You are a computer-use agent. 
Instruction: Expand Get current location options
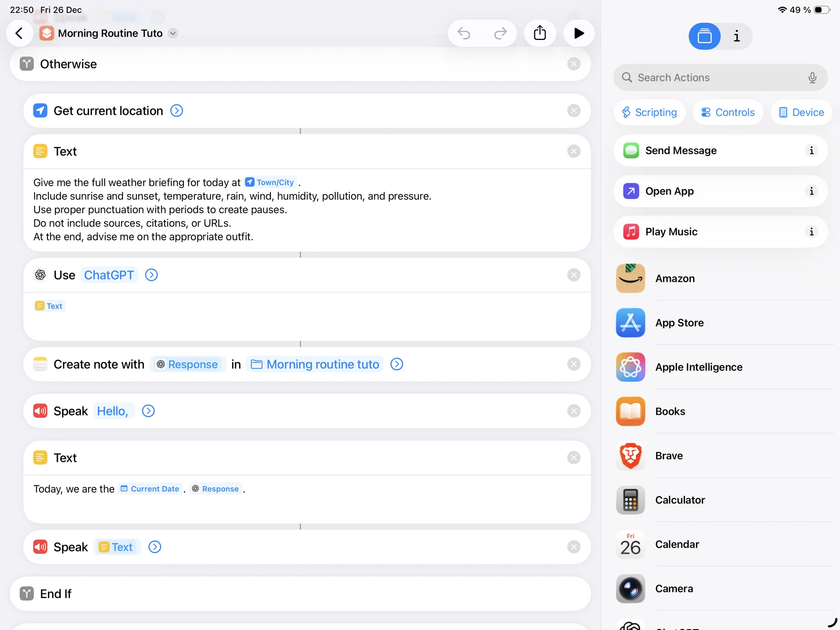pos(176,111)
